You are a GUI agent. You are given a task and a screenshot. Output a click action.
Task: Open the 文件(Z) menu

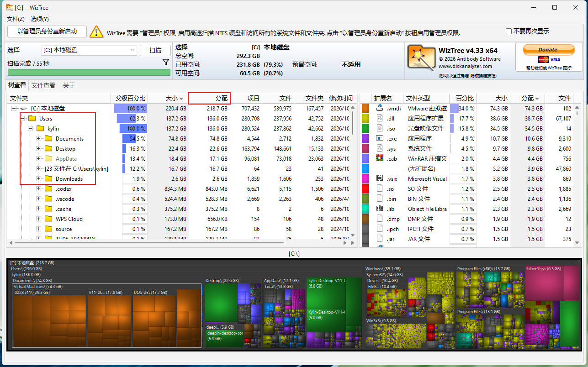pos(16,19)
